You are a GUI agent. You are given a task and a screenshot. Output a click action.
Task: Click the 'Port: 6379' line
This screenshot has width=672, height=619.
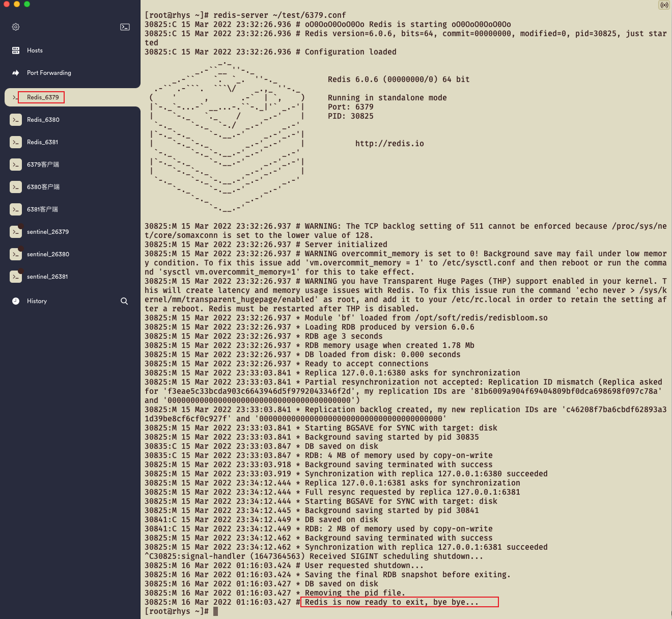pos(351,107)
